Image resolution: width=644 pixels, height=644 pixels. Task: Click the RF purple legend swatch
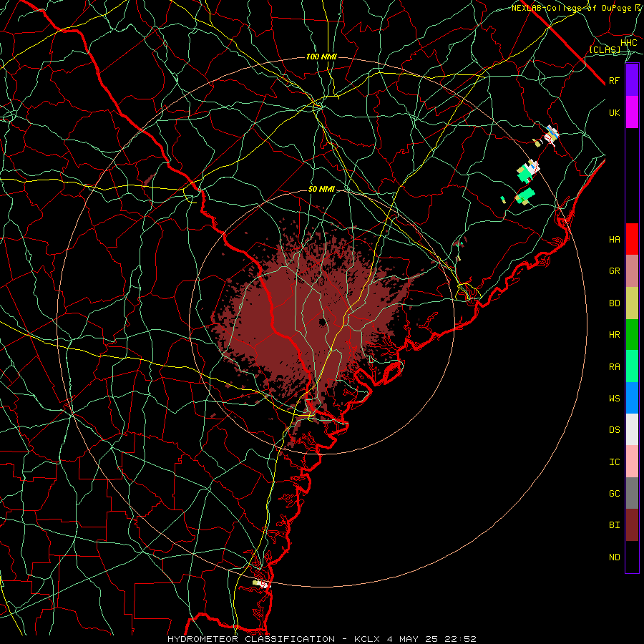pos(632,80)
